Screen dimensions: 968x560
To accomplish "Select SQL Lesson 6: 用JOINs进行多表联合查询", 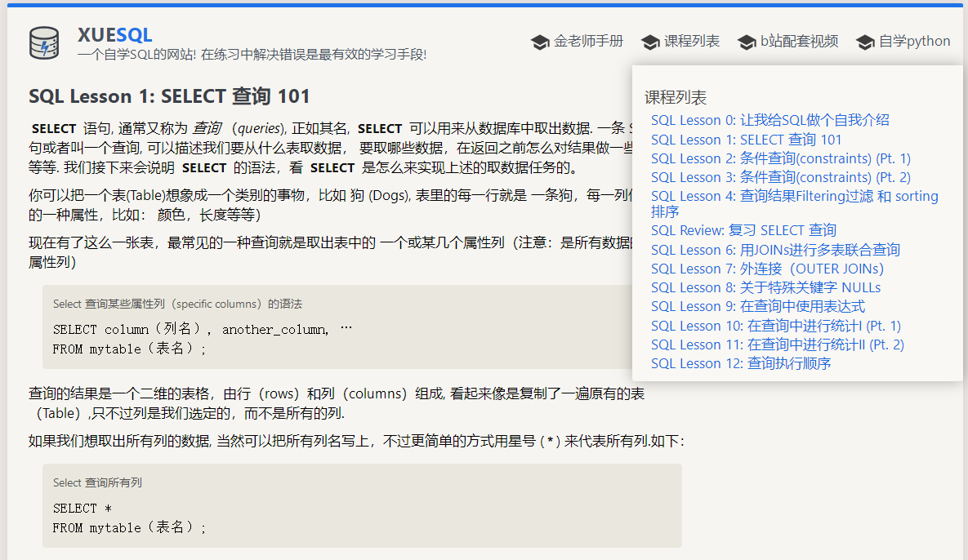I will click(x=775, y=250).
